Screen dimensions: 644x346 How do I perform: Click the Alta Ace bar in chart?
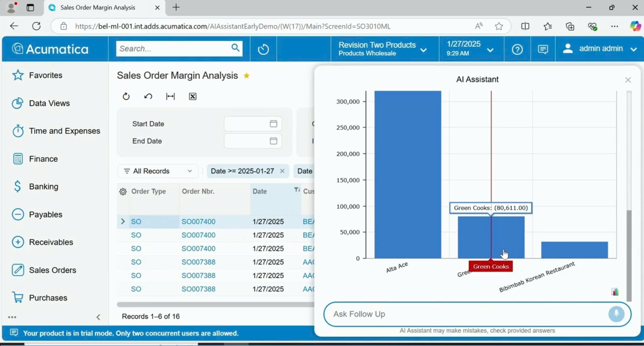tap(408, 174)
